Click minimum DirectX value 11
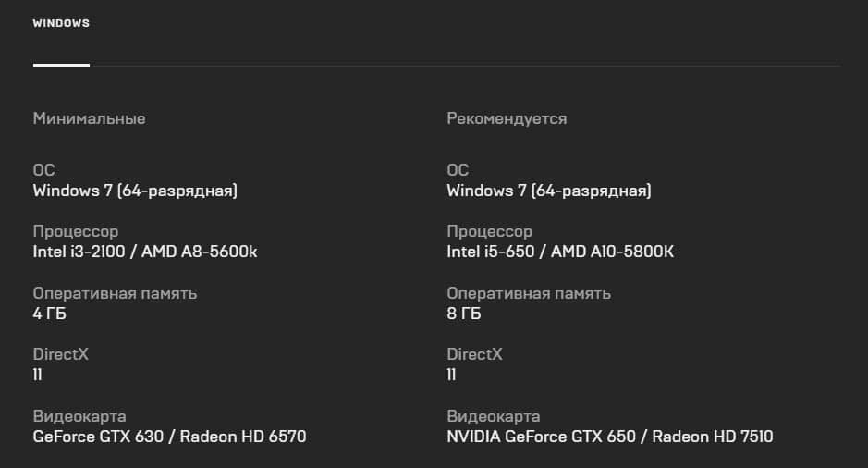This screenshot has height=468, width=868. [38, 375]
